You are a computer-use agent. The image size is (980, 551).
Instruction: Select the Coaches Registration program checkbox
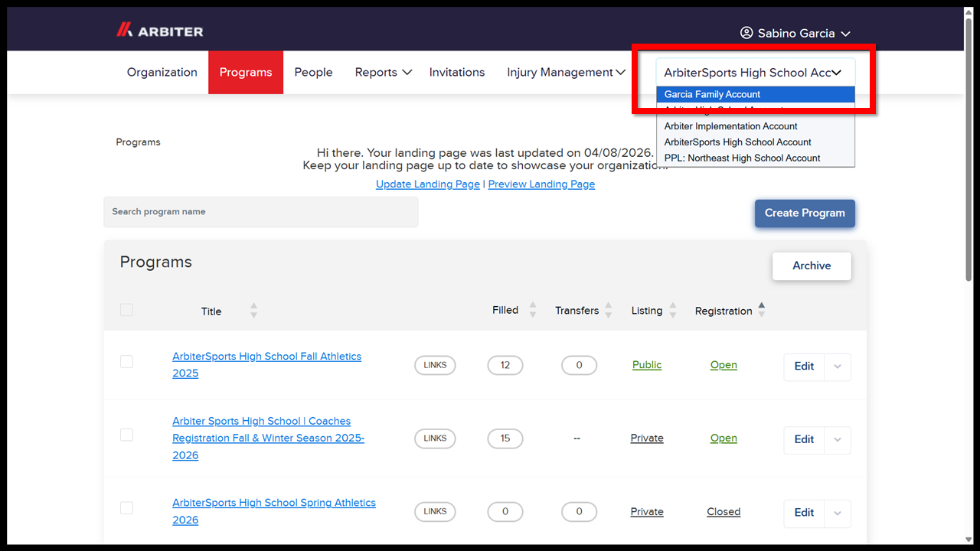pos(126,435)
